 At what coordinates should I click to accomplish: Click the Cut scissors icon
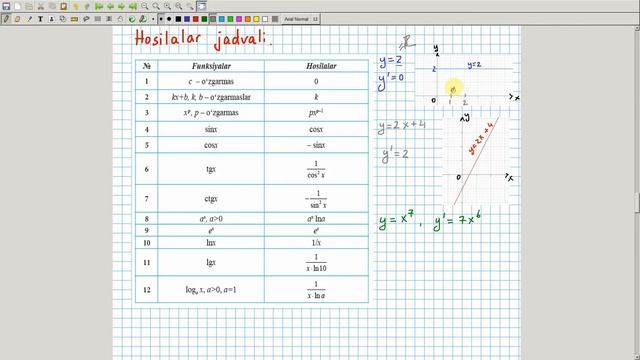(41, 6)
